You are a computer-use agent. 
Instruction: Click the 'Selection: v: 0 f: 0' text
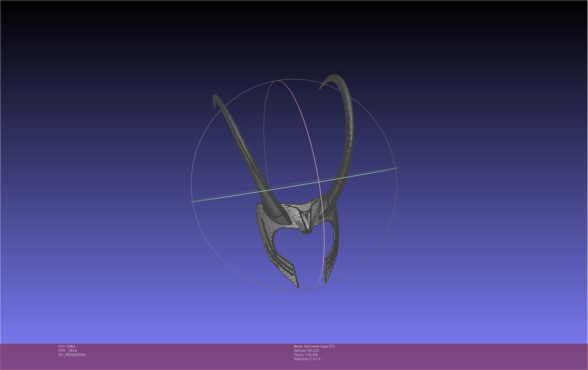(307, 359)
